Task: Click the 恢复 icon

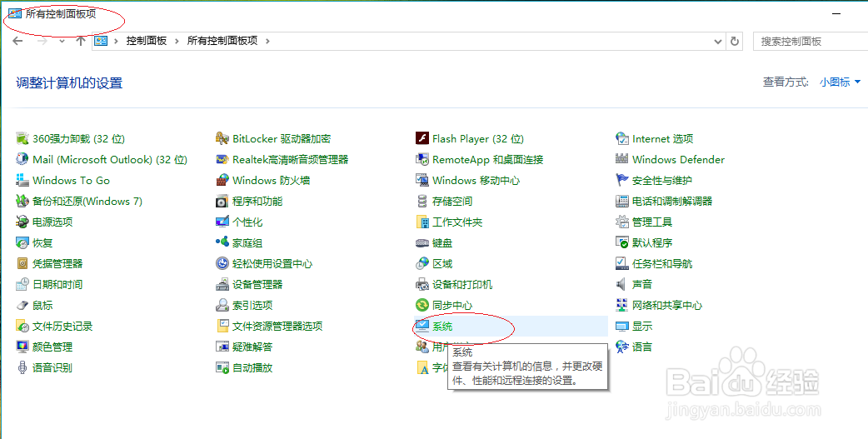Action: point(22,242)
